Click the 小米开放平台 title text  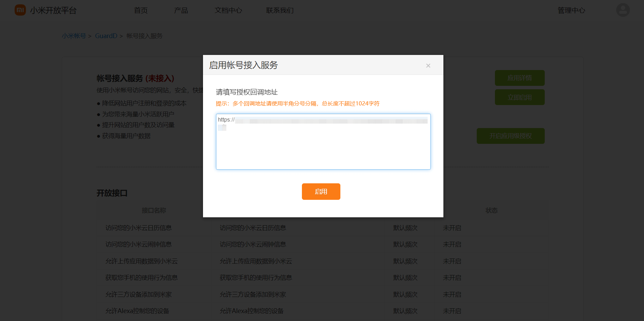[53, 10]
